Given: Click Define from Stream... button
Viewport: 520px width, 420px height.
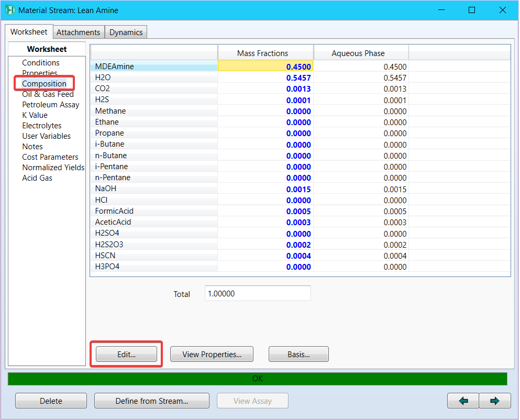Looking at the screenshot, I should coord(151,401).
